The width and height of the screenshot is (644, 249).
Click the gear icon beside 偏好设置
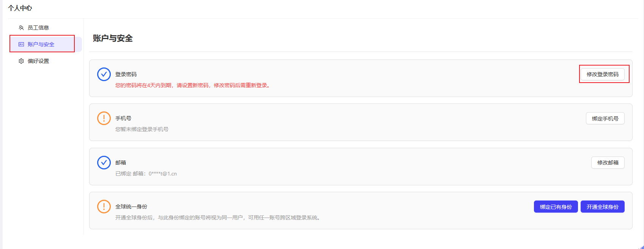[21, 61]
